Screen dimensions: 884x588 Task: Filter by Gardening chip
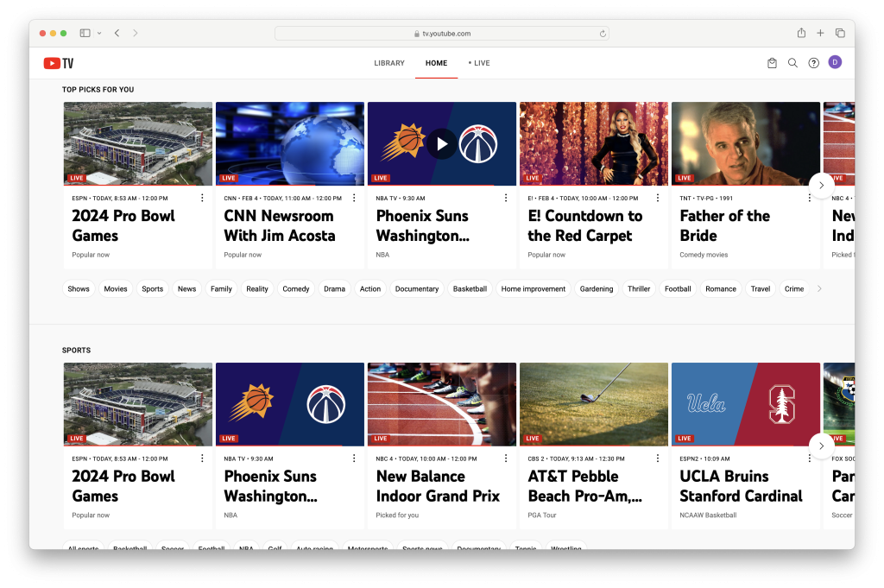[597, 288]
